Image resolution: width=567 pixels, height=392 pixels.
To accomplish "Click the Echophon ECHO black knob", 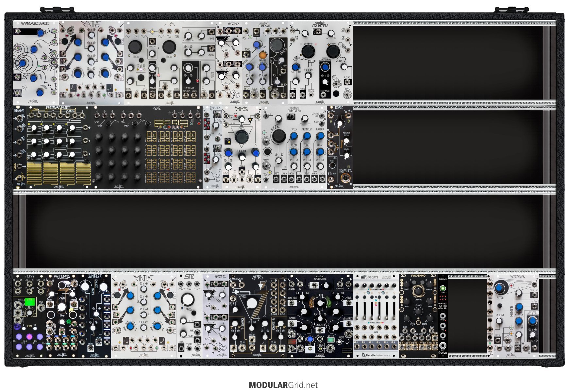I will point(333,51).
